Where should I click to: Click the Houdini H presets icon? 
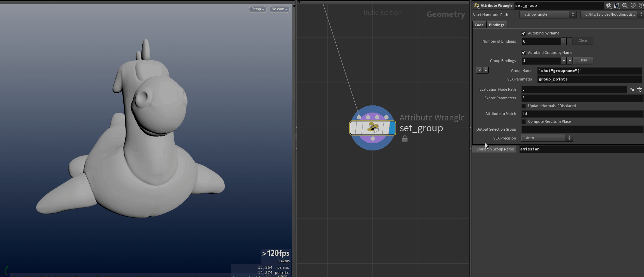pos(617,5)
